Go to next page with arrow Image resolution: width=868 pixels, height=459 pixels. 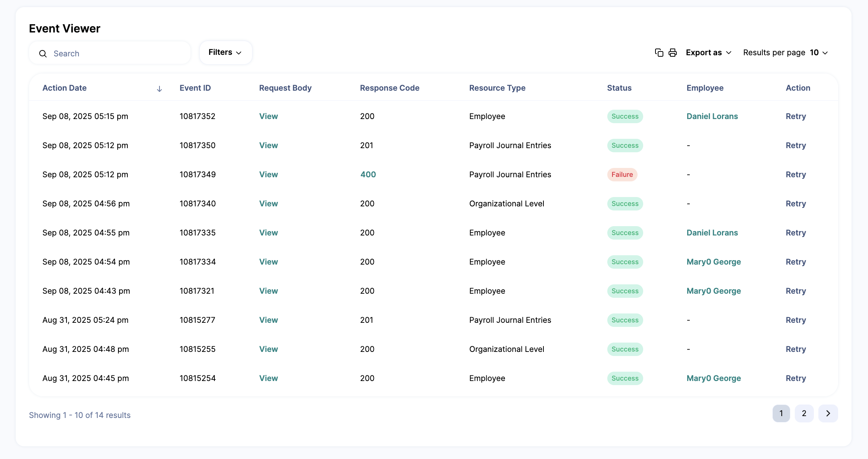(x=828, y=413)
